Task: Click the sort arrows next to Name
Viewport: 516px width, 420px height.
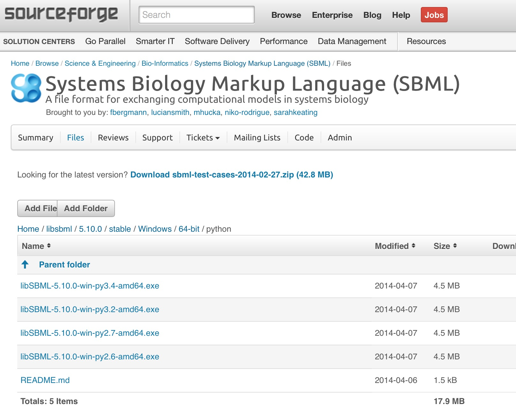Action: pos(49,246)
